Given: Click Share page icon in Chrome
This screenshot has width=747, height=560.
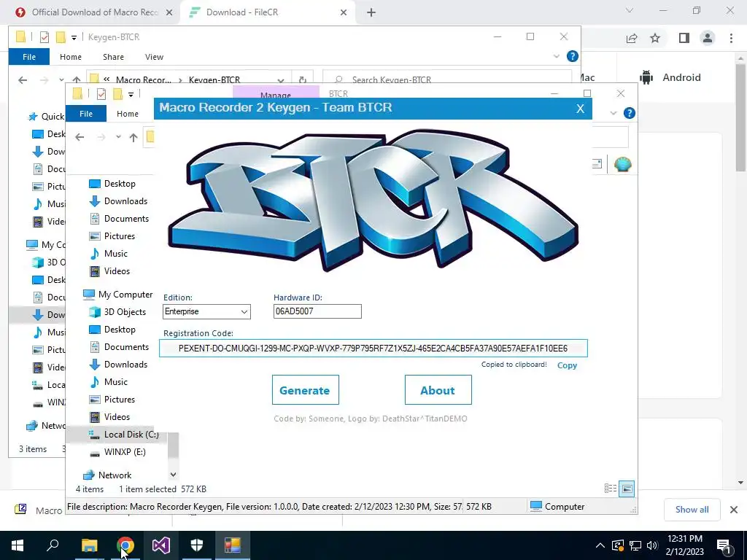Looking at the screenshot, I should point(632,38).
